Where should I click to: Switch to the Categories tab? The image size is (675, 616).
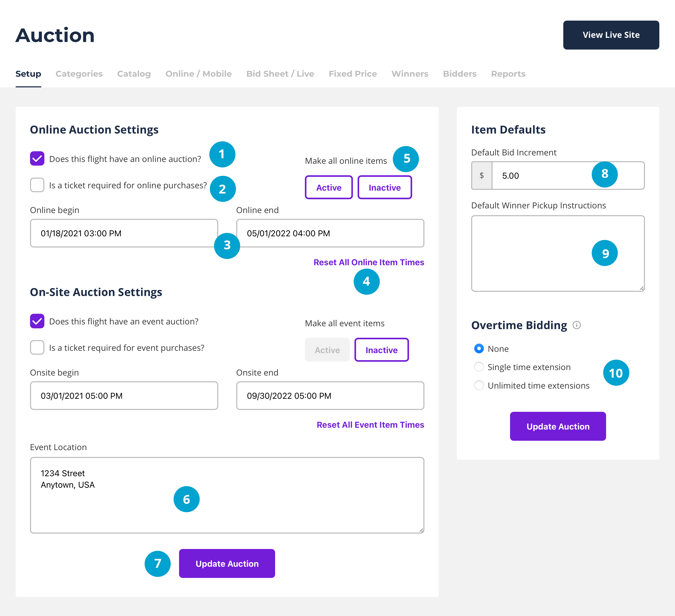79,74
